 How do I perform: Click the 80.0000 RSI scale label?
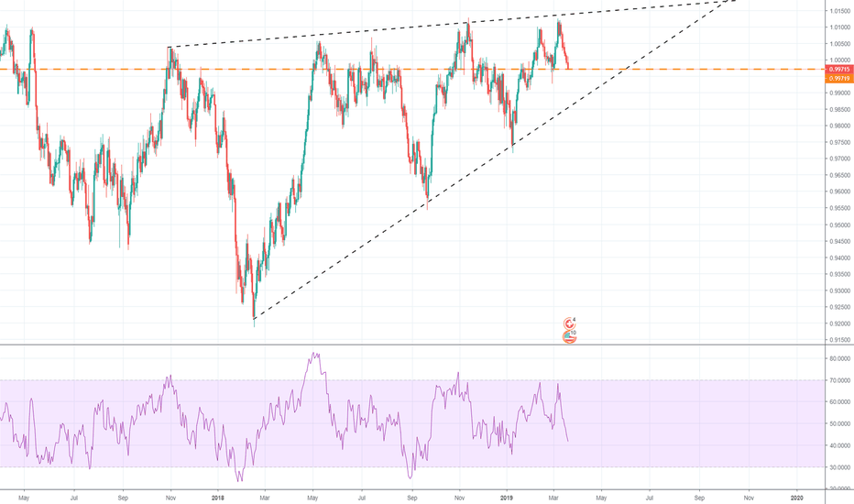coord(839,358)
